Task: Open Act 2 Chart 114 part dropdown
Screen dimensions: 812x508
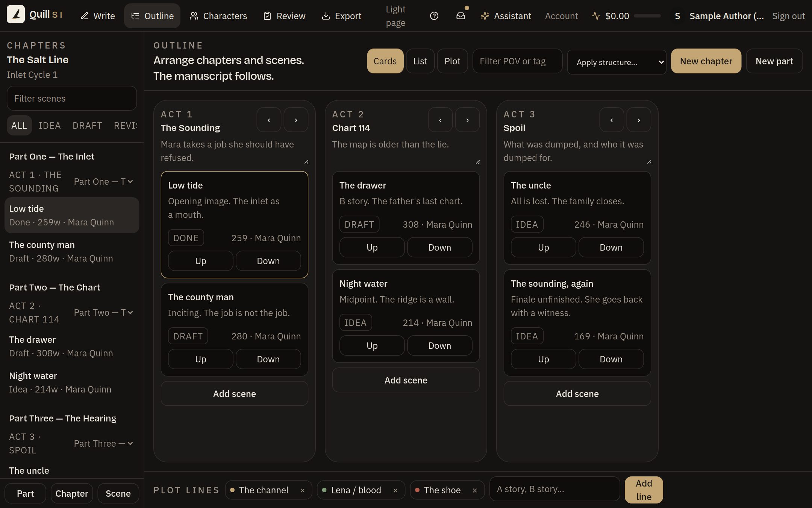Action: point(104,312)
